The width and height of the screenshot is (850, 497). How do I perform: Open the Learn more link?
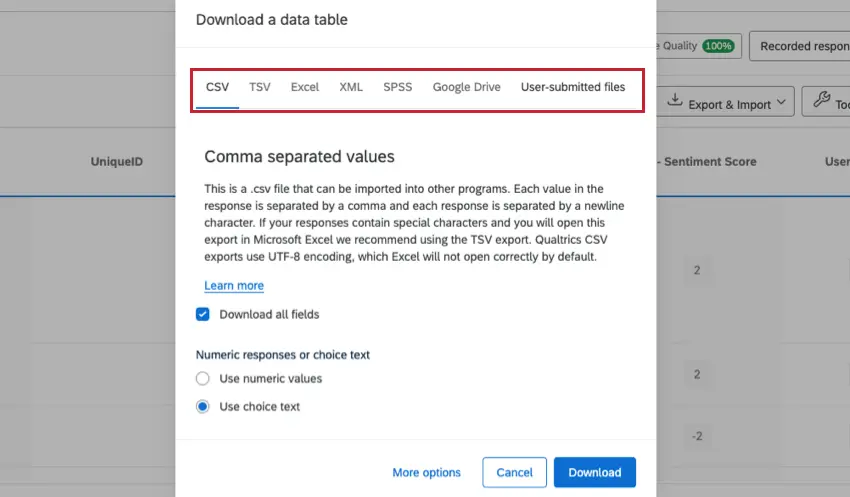click(x=234, y=286)
